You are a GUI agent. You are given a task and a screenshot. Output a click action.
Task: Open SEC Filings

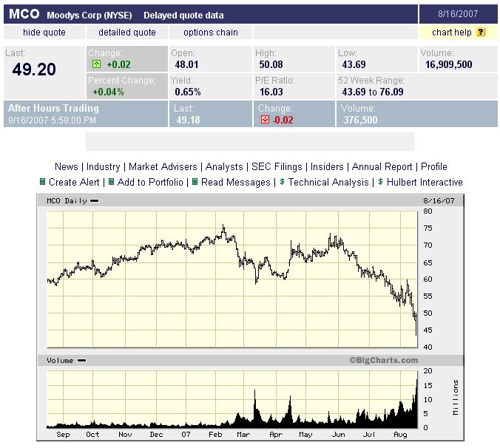coord(277,166)
